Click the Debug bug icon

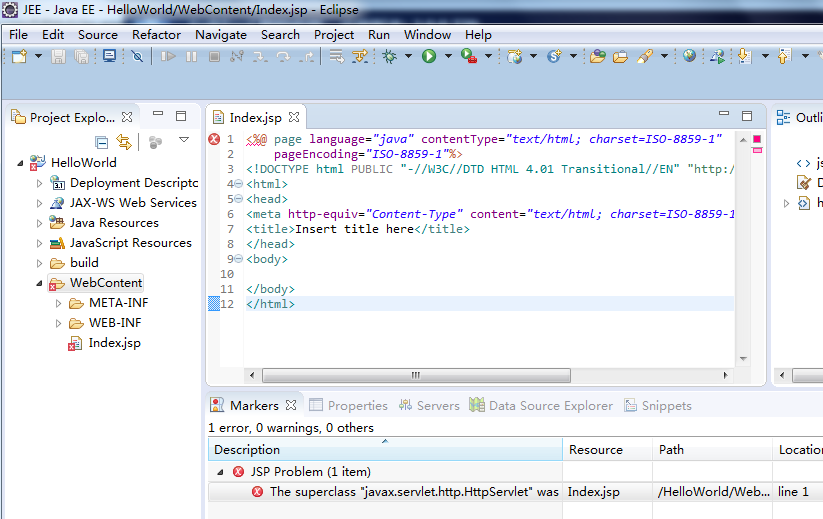click(390, 57)
